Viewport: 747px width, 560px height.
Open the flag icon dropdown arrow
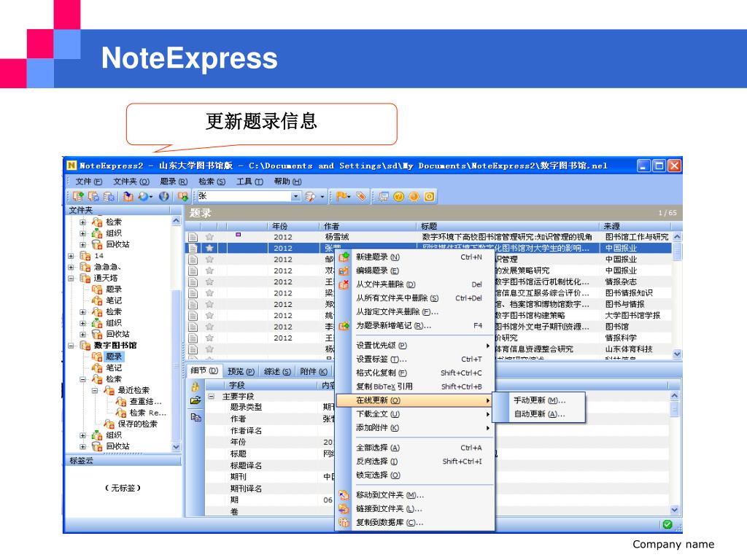[x=349, y=196]
